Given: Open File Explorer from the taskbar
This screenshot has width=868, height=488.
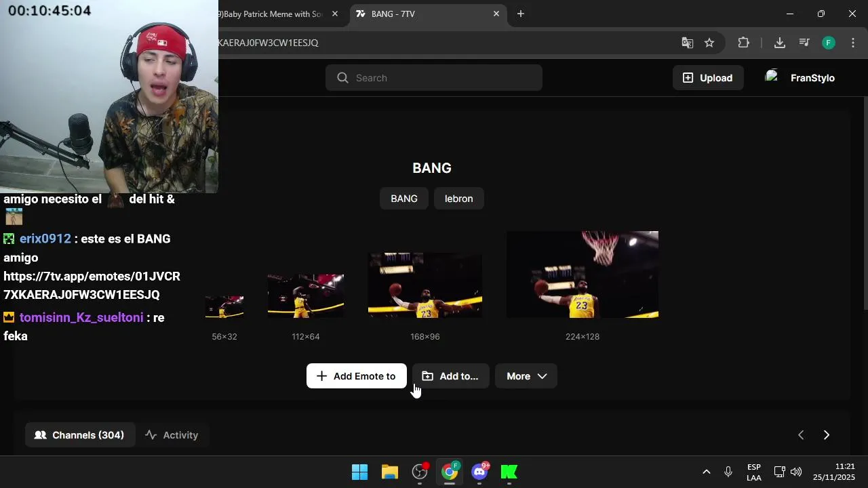Looking at the screenshot, I should point(390,472).
